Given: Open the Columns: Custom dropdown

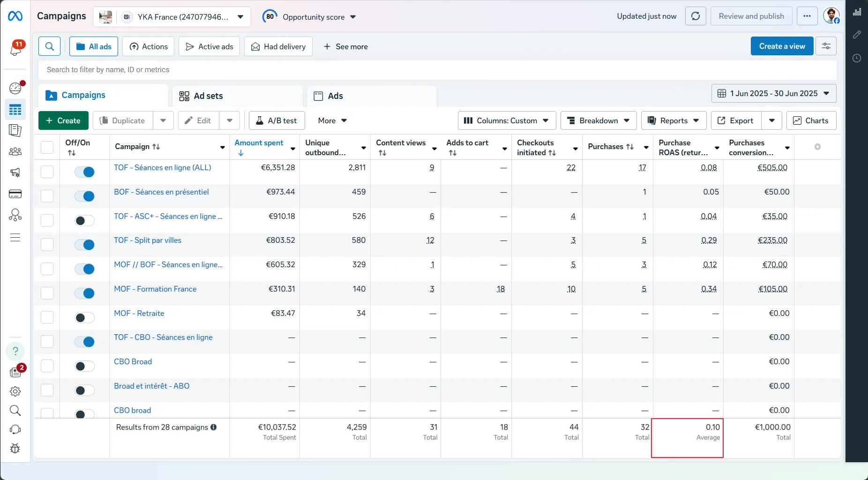Looking at the screenshot, I should pos(507,120).
